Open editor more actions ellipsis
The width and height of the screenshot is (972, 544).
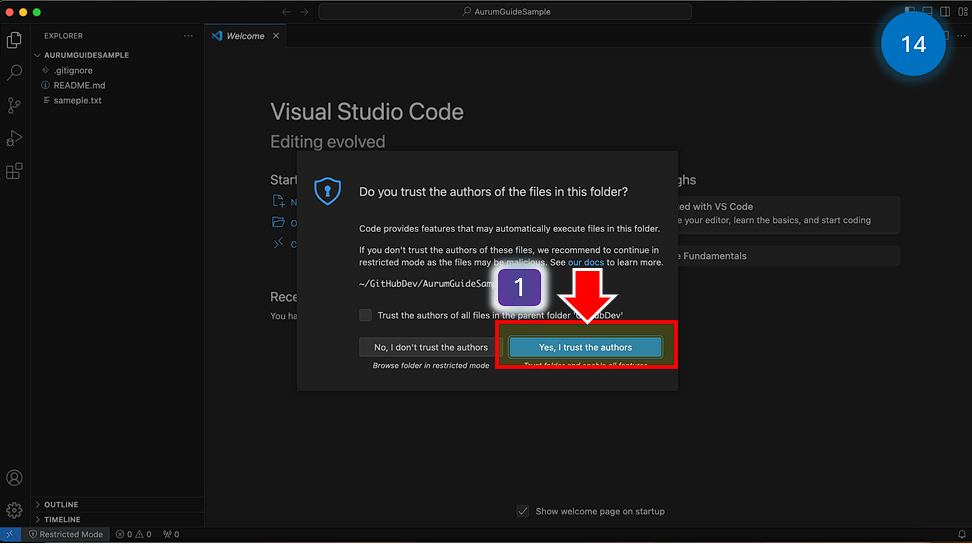click(x=961, y=36)
